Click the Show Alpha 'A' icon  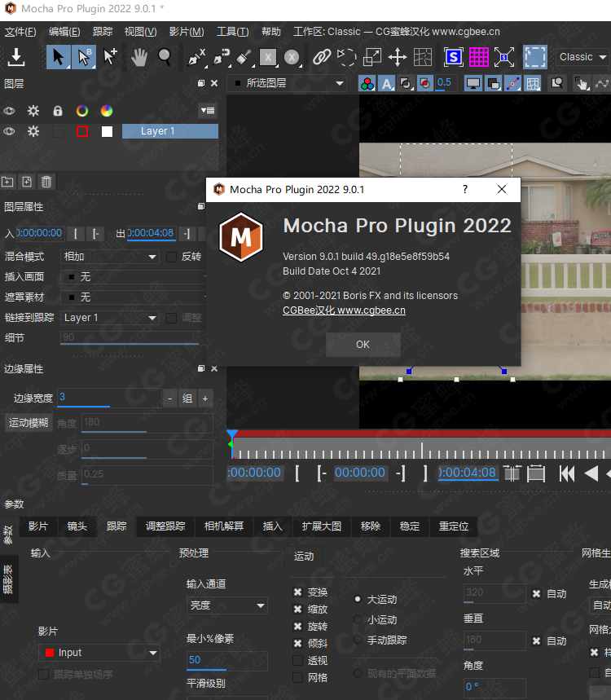386,83
